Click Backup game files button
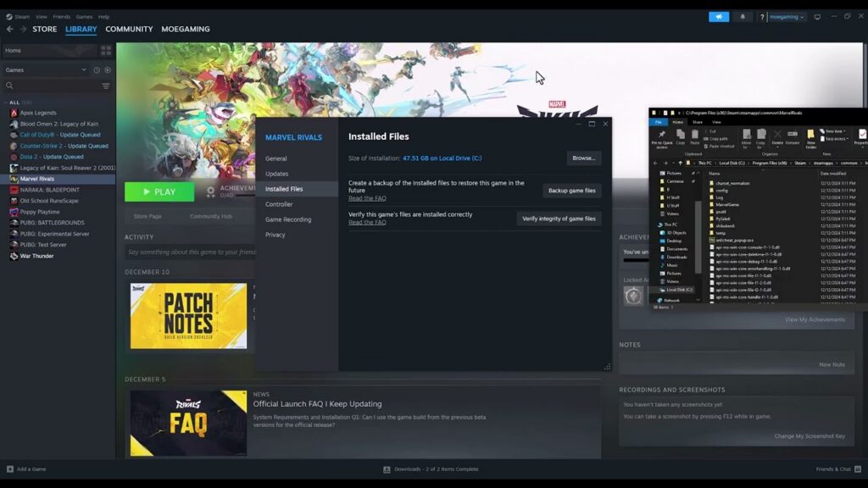 [572, 191]
